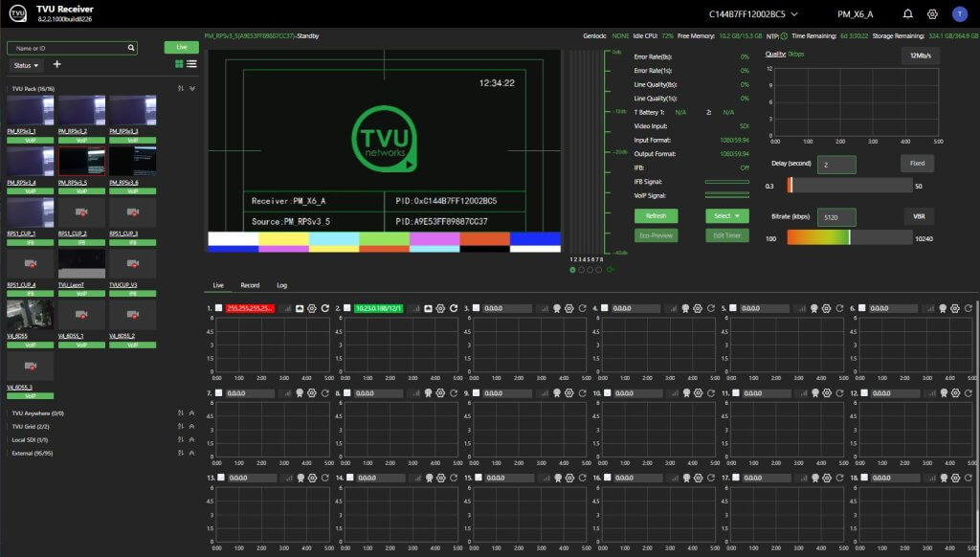Click the Edit Timer button
The width and height of the screenshot is (980, 557).
pos(727,235)
